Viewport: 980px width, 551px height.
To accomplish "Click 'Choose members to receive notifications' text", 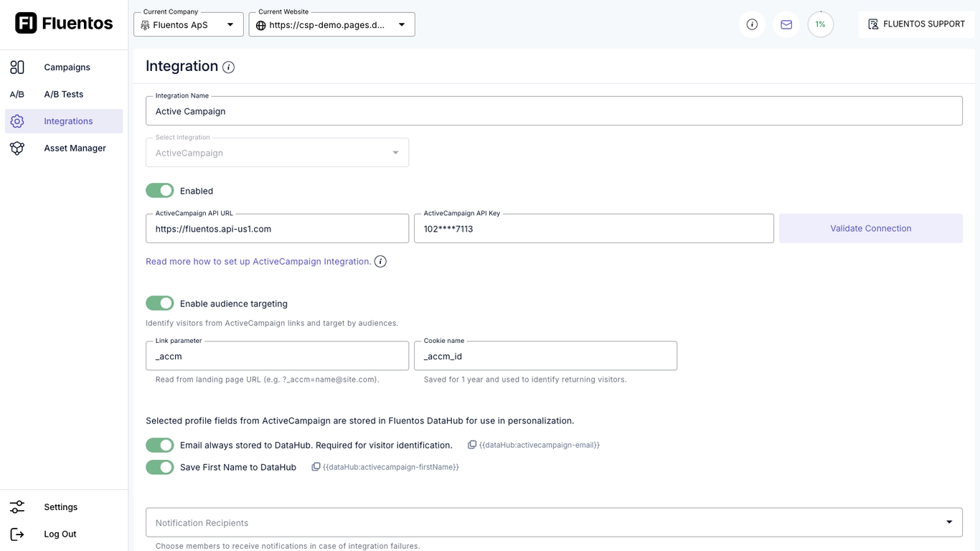I will (287, 546).
